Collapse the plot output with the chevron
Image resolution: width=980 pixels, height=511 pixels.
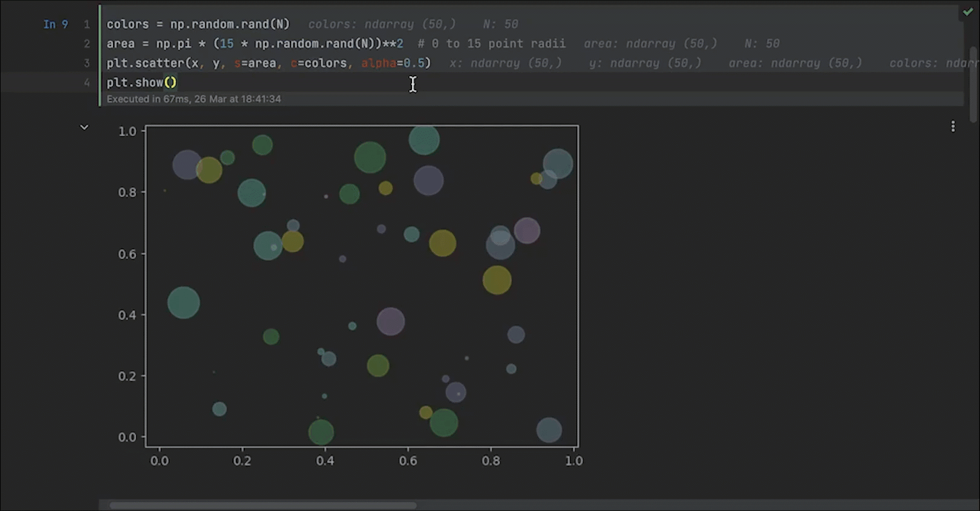point(85,127)
